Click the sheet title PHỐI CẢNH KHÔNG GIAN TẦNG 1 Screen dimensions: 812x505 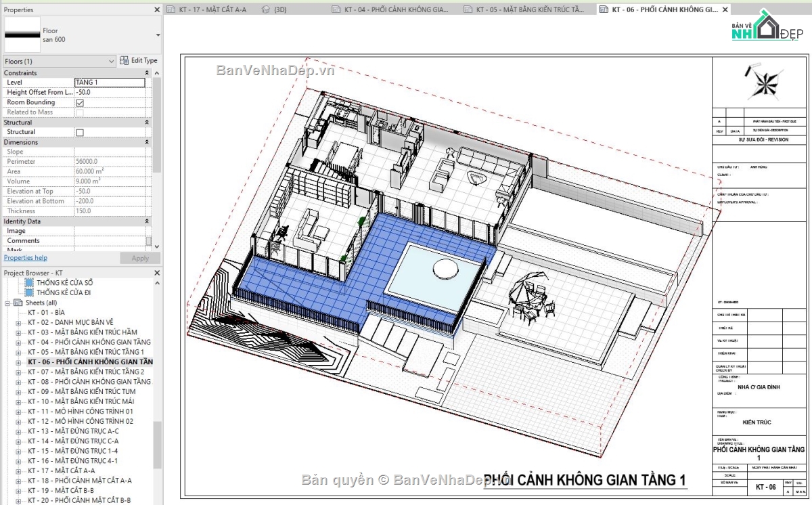(x=584, y=480)
